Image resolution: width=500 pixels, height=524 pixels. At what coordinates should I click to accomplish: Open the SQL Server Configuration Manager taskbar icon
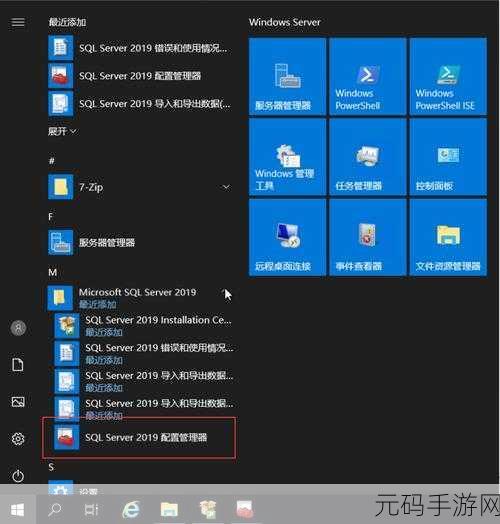click(245, 510)
